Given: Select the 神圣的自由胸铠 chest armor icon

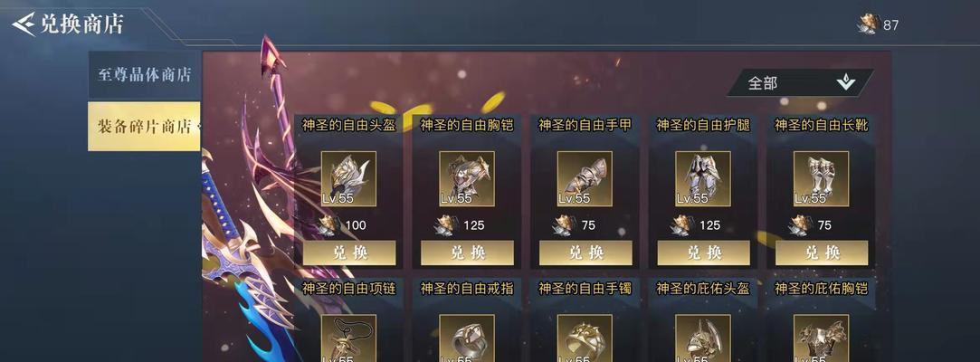Looking at the screenshot, I should pos(467,179).
